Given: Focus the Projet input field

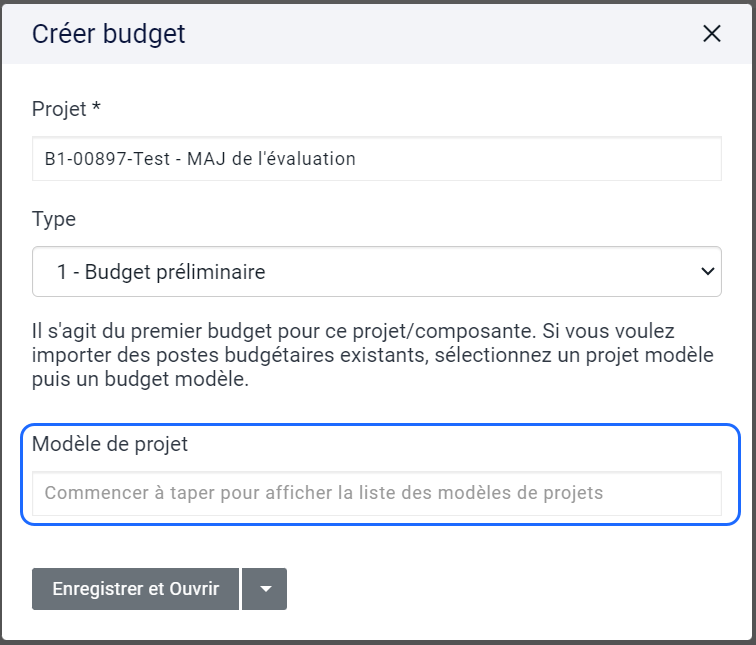Looking at the screenshot, I should [x=377, y=159].
